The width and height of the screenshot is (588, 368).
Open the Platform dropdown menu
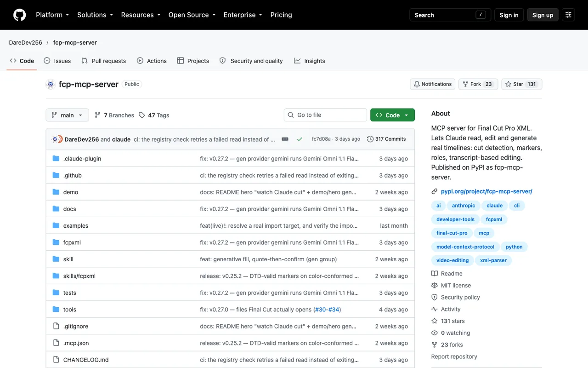coord(52,15)
